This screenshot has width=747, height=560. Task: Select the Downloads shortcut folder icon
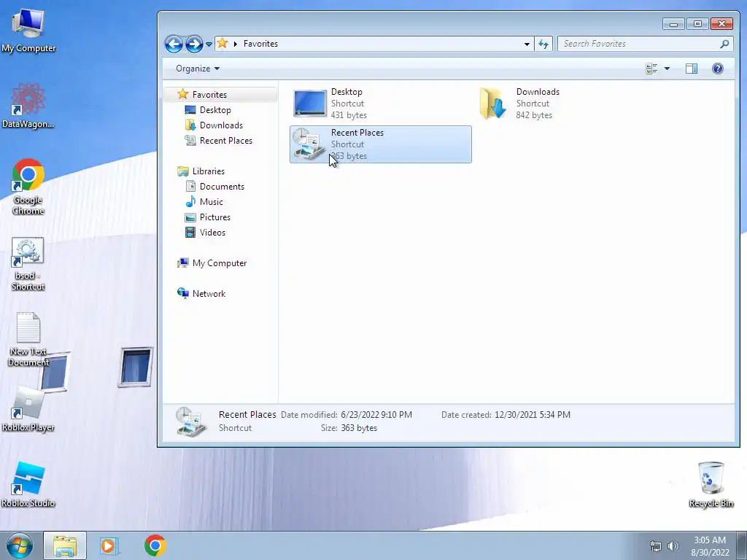coord(494,104)
